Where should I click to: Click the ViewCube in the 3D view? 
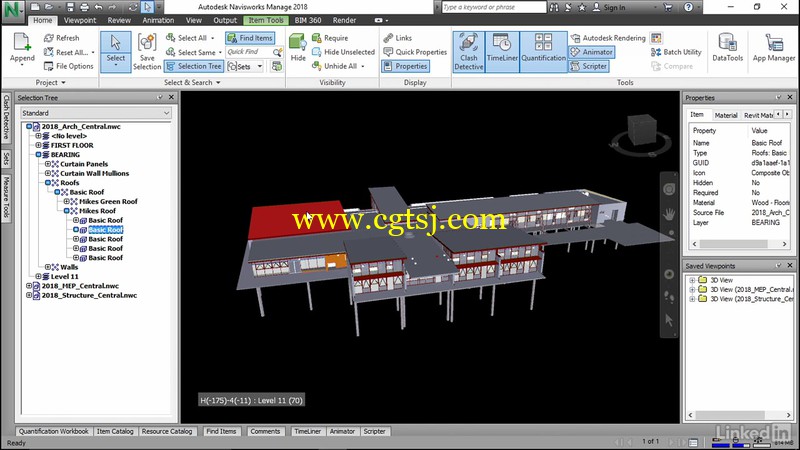[x=641, y=130]
